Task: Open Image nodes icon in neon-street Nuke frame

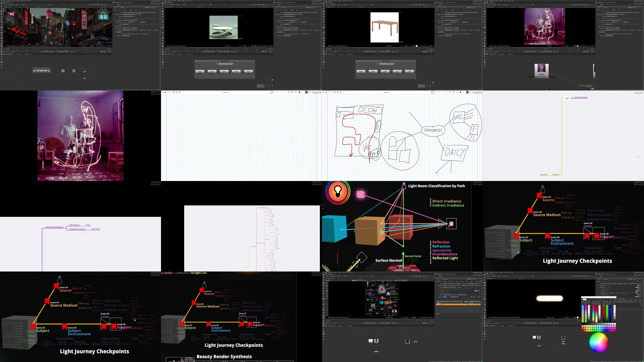Action: [x=1, y=3]
